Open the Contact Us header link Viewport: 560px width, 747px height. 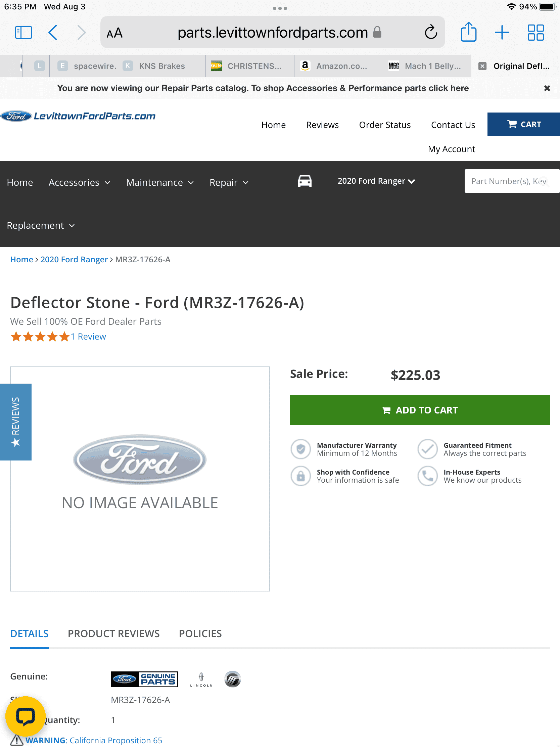pos(453,125)
